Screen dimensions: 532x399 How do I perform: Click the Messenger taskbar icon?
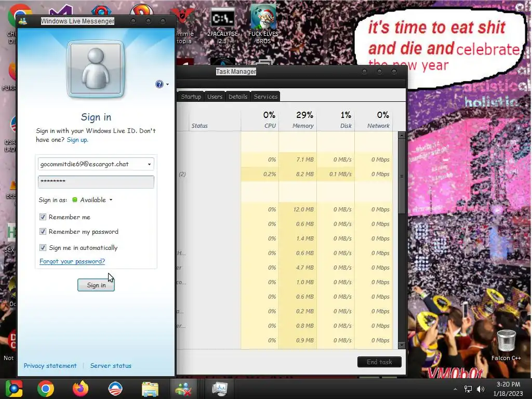(x=183, y=389)
